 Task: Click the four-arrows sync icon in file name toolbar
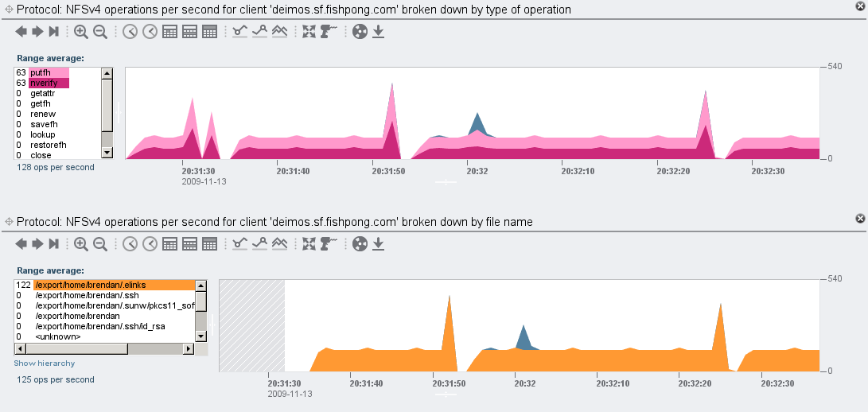click(309, 244)
